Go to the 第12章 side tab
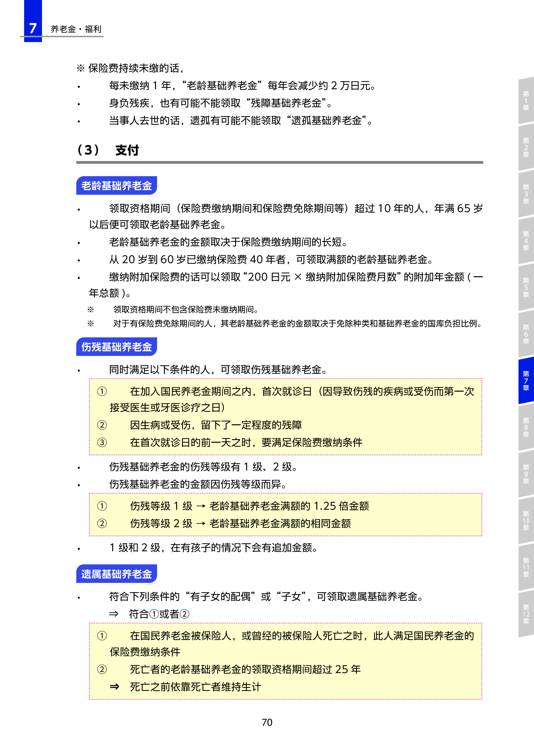 tap(526, 614)
